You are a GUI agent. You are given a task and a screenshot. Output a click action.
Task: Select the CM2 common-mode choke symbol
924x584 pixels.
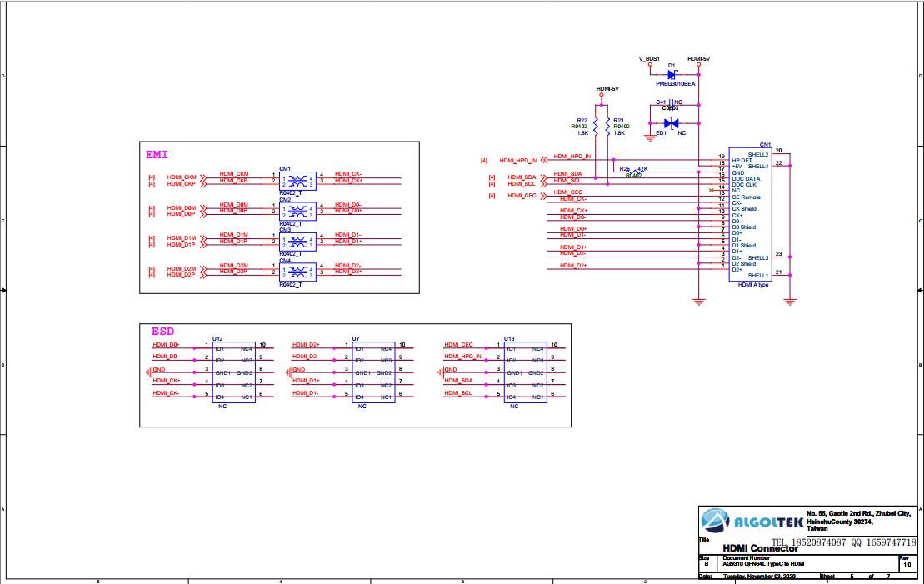click(x=297, y=212)
